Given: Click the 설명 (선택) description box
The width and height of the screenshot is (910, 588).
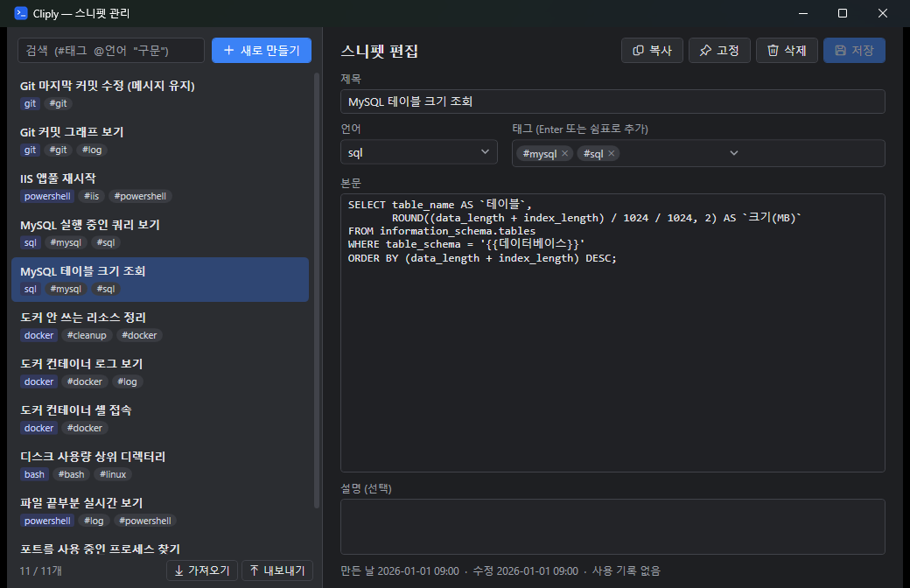Looking at the screenshot, I should click(612, 527).
